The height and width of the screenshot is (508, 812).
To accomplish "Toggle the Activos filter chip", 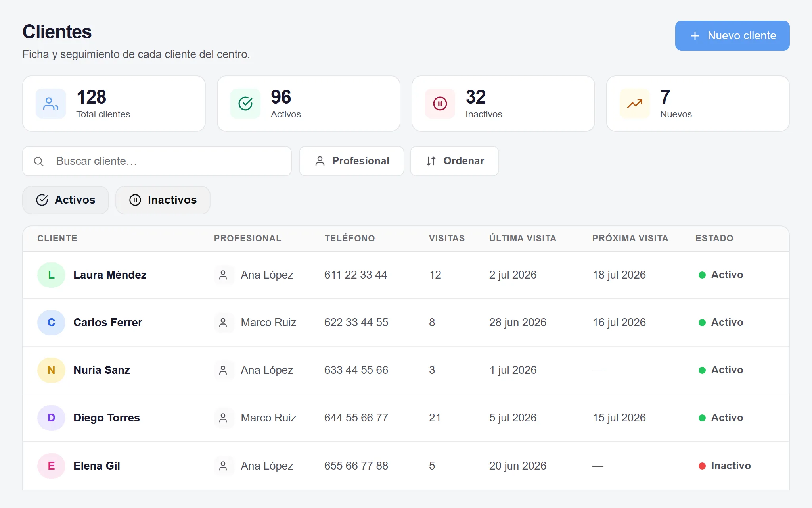I will (x=66, y=200).
